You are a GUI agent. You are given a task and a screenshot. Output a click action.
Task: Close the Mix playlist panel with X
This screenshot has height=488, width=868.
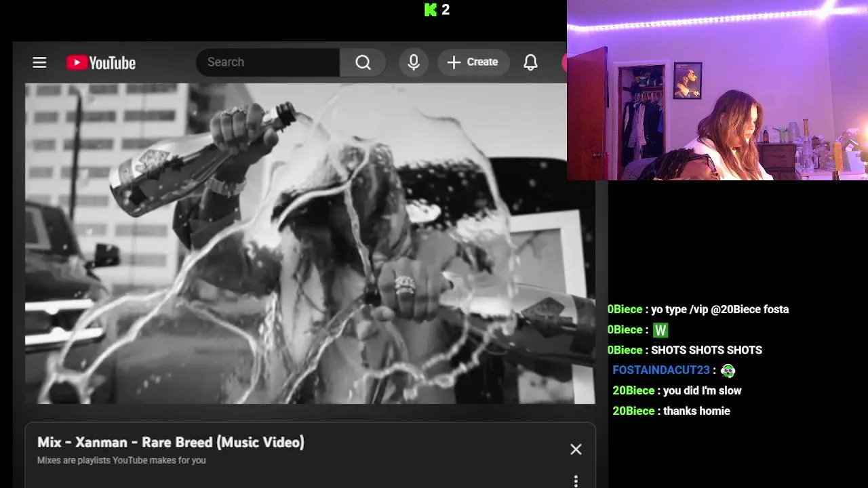(576, 449)
